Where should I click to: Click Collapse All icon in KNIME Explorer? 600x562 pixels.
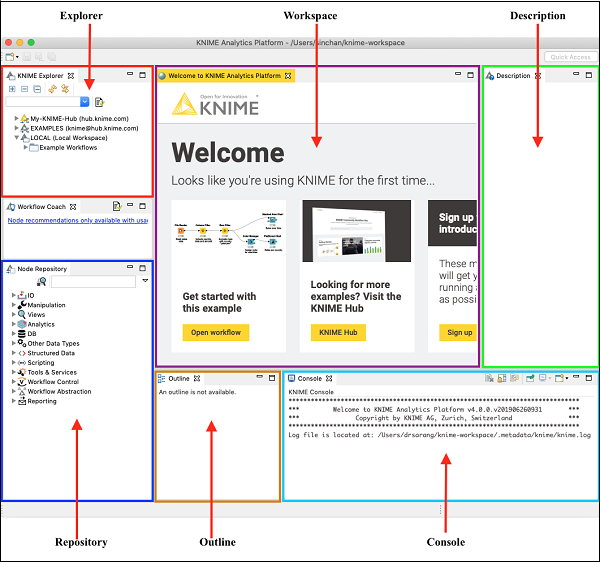(24, 89)
